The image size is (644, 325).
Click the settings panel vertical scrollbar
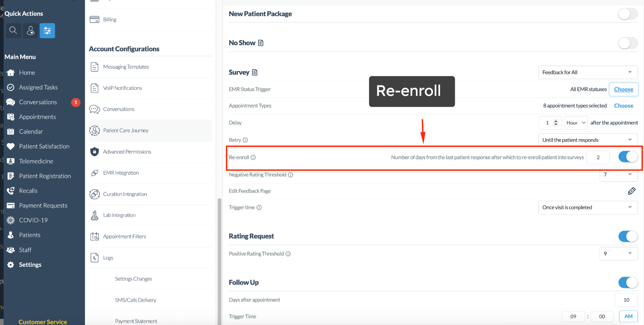(219, 261)
